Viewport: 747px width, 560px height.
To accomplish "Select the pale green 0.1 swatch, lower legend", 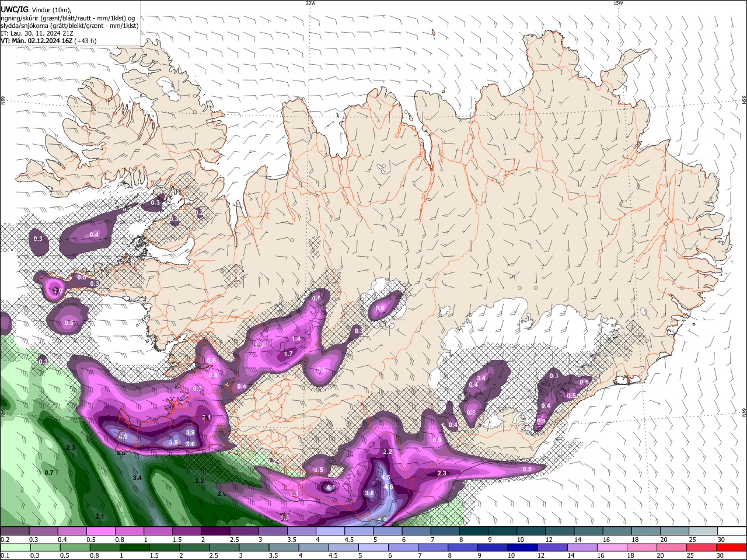I will [15, 547].
